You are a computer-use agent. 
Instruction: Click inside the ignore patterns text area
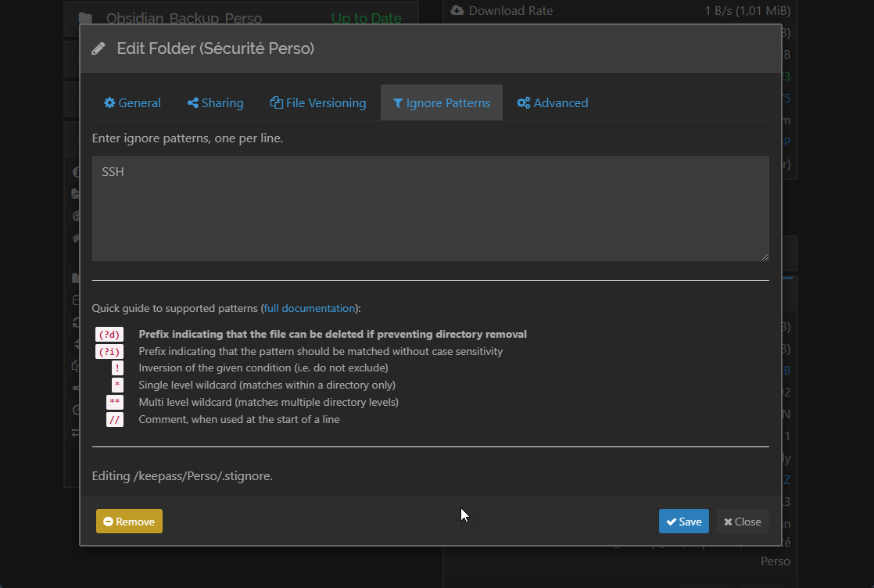(x=430, y=209)
